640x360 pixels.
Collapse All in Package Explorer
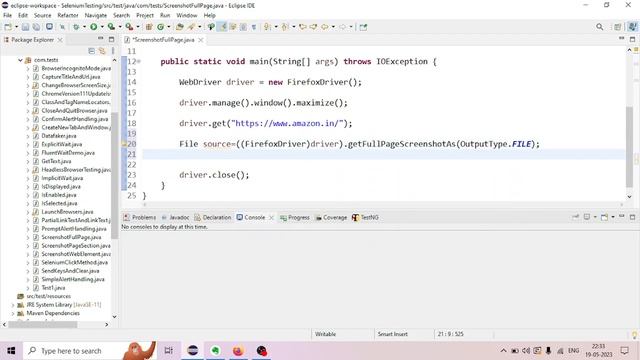91,51
